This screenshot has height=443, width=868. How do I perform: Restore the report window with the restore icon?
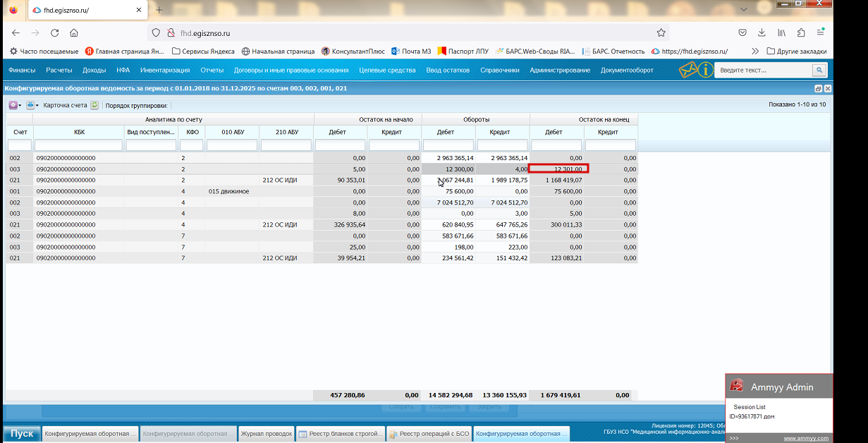pos(818,89)
